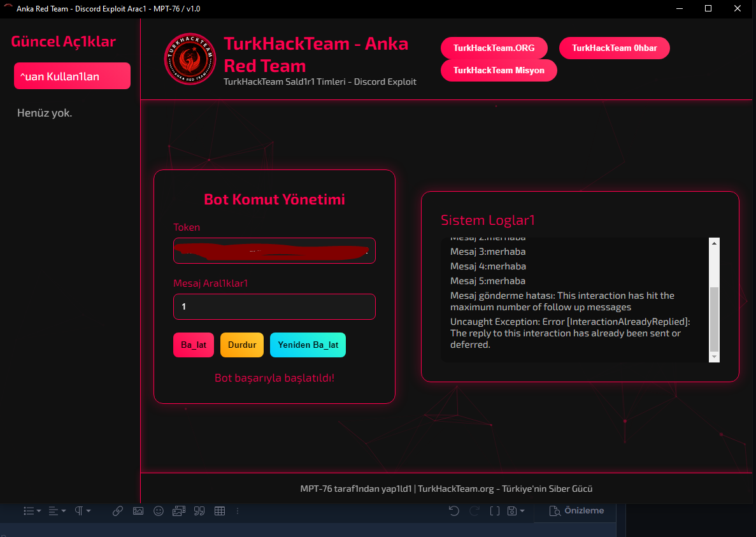The image size is (756, 537).
Task: Click the undo arrow in editor toolbar
Action: pyautogui.click(x=453, y=511)
